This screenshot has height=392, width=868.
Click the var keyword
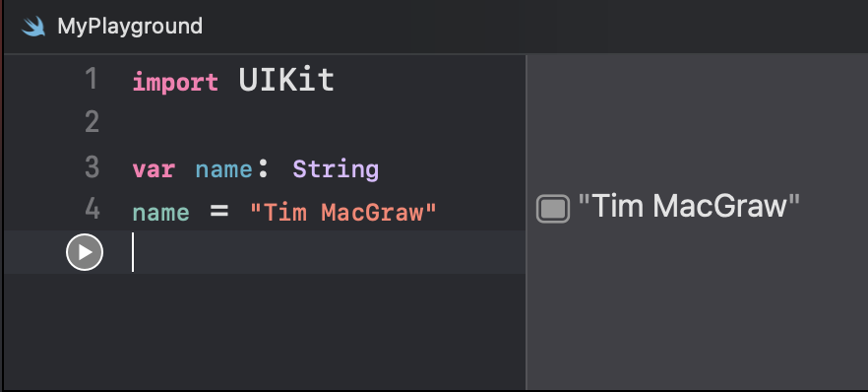[154, 169]
